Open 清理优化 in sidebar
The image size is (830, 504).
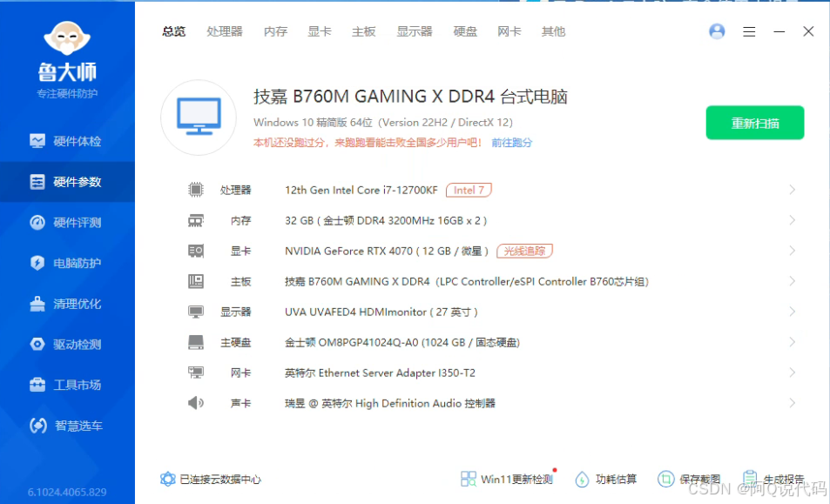click(67, 304)
